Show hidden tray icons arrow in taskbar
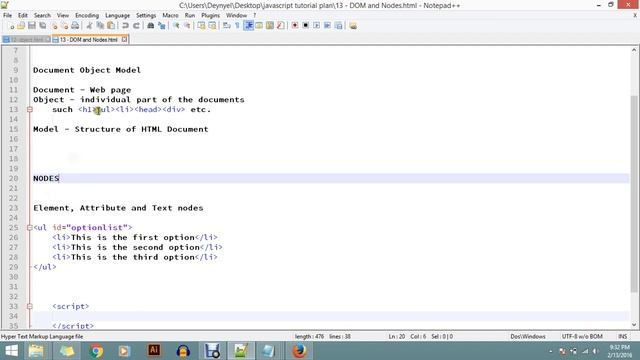 coord(551,351)
